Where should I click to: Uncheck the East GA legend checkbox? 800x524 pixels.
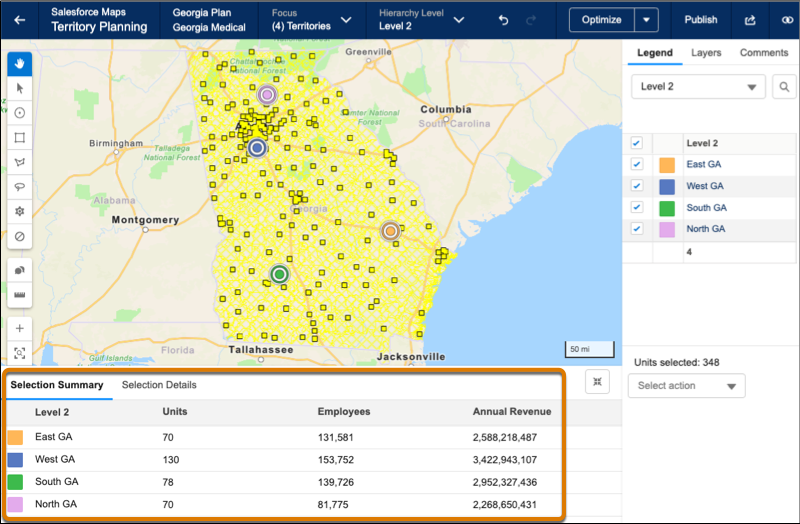(636, 164)
